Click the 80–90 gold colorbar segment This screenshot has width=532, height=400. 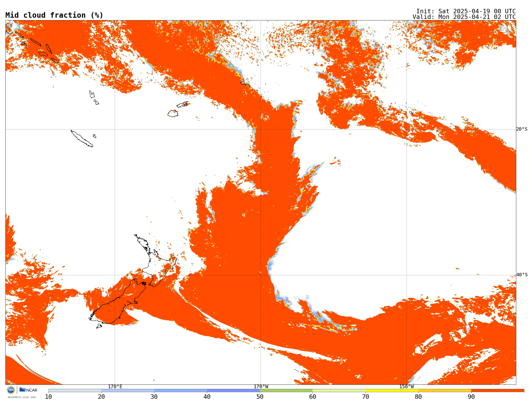click(445, 391)
